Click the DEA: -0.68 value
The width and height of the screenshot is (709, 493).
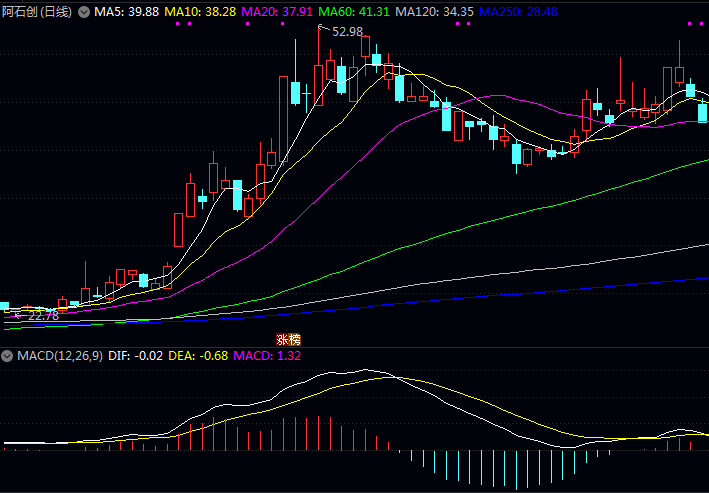[x=198, y=356]
